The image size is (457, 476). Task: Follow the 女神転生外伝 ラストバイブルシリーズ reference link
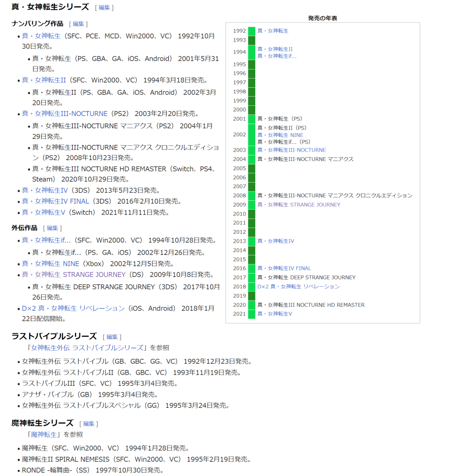[87, 348]
